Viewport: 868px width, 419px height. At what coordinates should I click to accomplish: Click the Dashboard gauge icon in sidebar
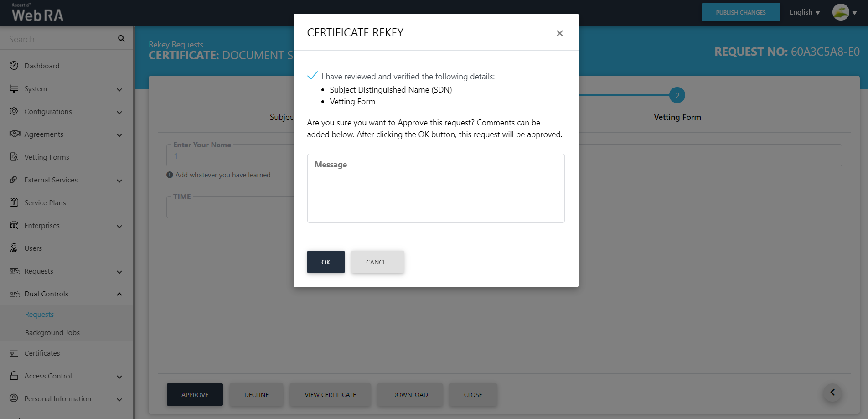click(x=14, y=66)
